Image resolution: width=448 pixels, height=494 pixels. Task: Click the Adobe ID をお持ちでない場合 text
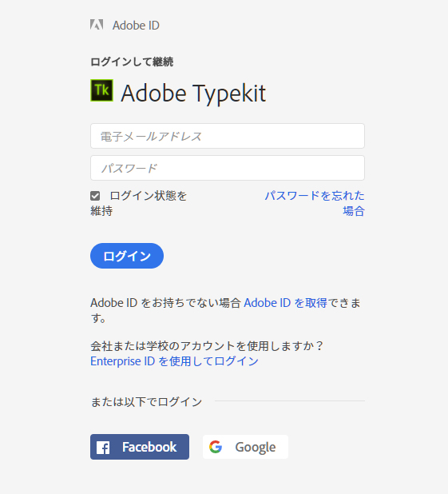pos(165,303)
